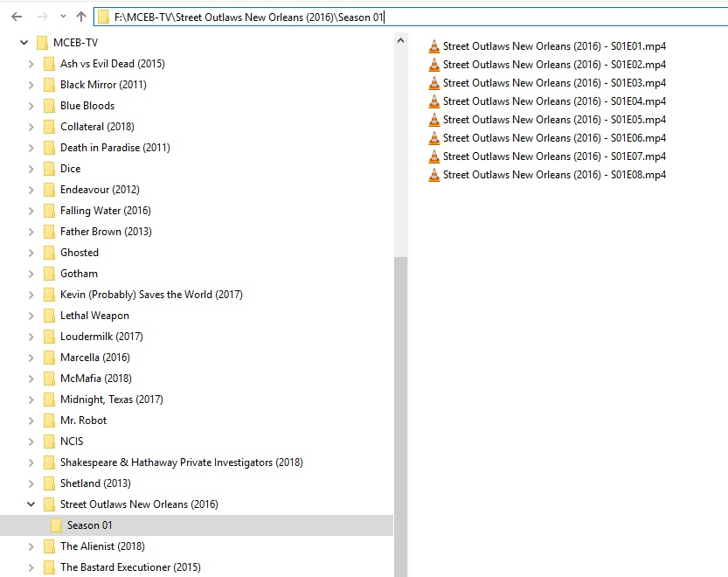Click the forward navigation arrow
Image resolution: width=728 pixels, height=577 pixels.
tap(42, 17)
